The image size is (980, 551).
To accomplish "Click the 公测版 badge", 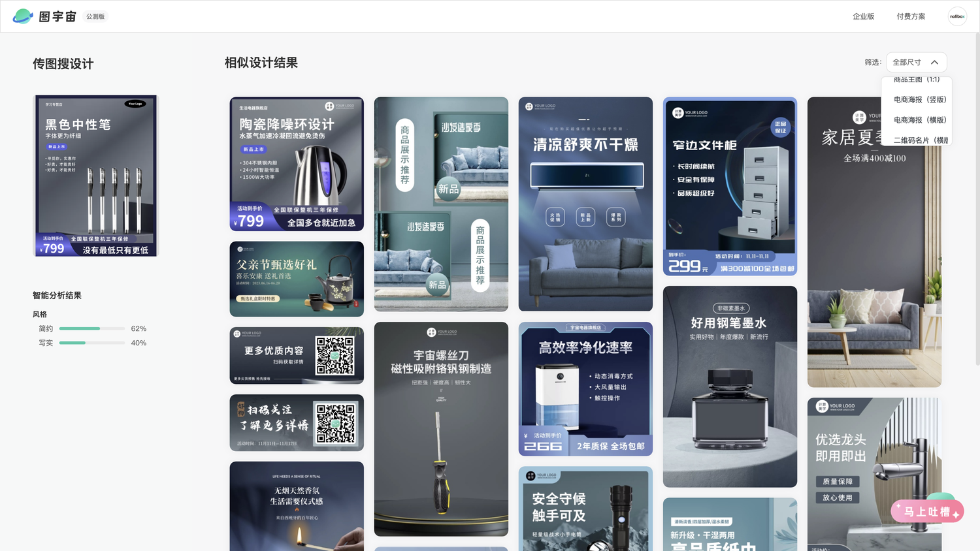I will tap(95, 16).
